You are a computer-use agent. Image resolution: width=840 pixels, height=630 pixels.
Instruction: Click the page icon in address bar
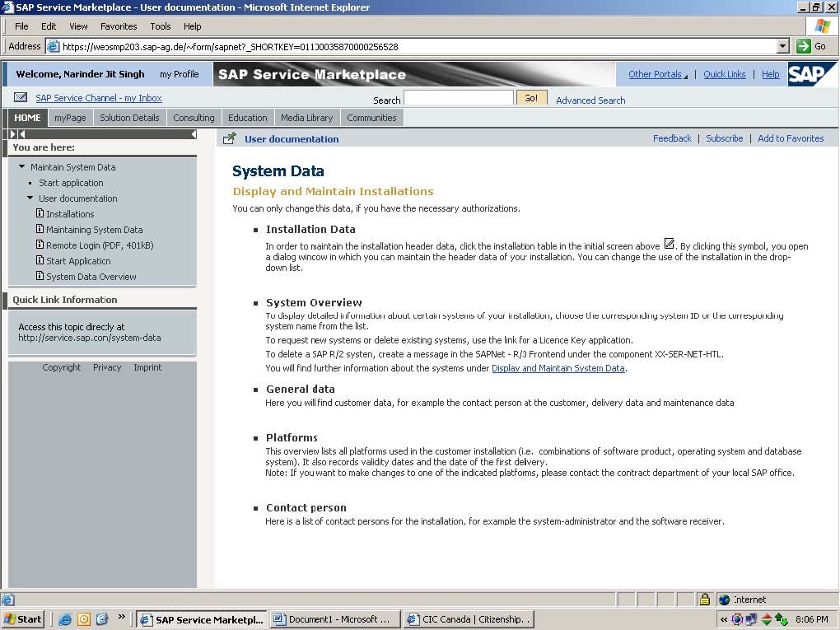coord(53,47)
